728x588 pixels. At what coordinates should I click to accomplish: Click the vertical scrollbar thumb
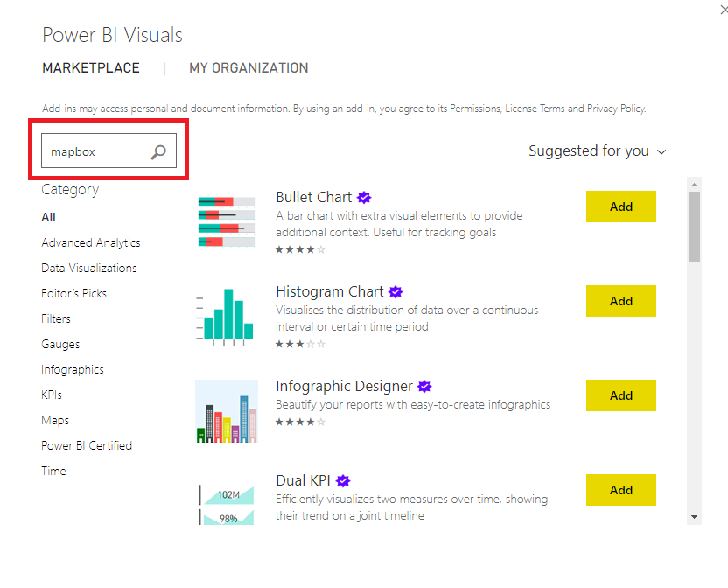tap(694, 227)
